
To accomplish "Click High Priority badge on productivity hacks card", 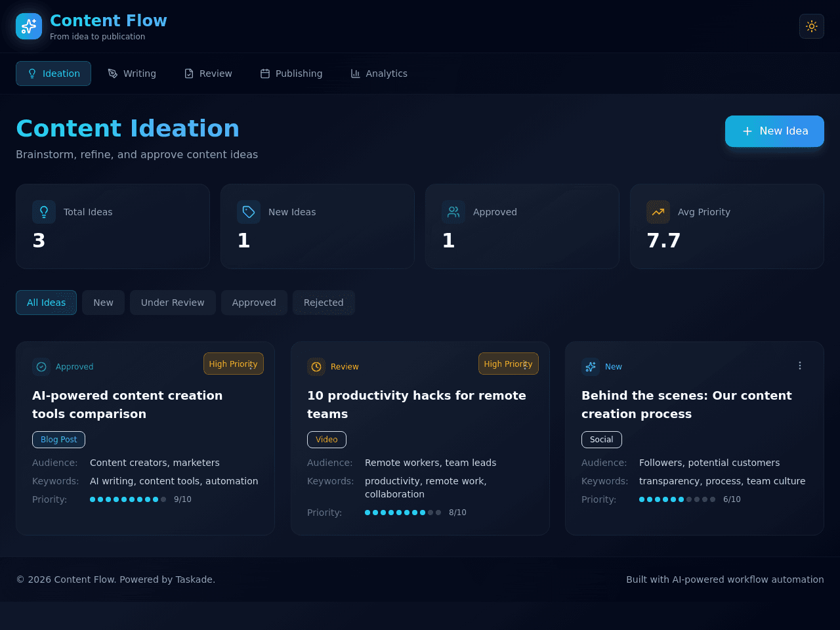I will click(508, 364).
